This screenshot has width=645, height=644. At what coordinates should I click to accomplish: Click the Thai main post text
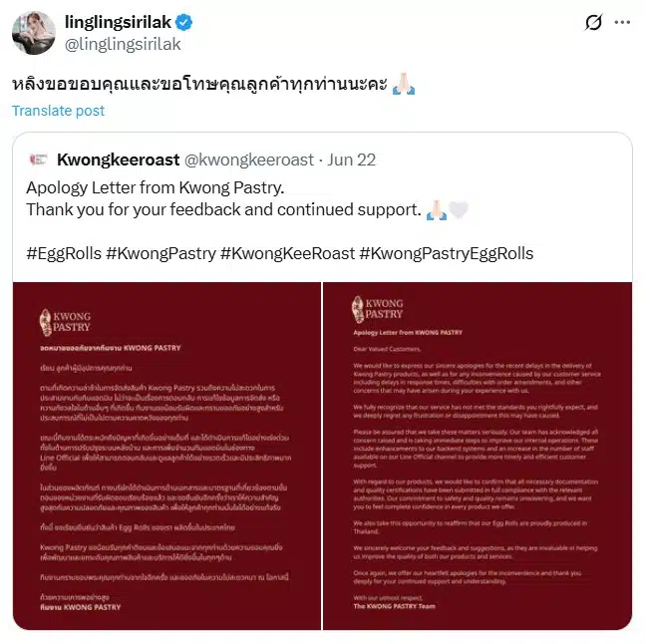[x=199, y=84]
